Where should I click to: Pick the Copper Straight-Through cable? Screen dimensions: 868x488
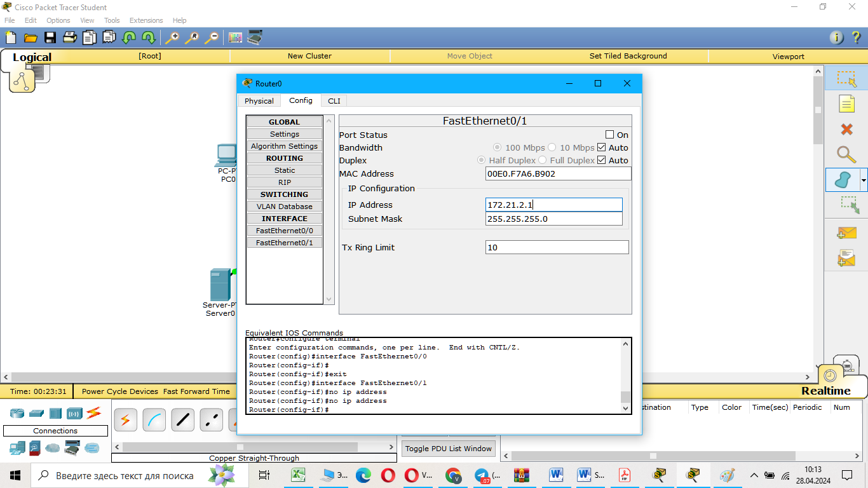182,419
